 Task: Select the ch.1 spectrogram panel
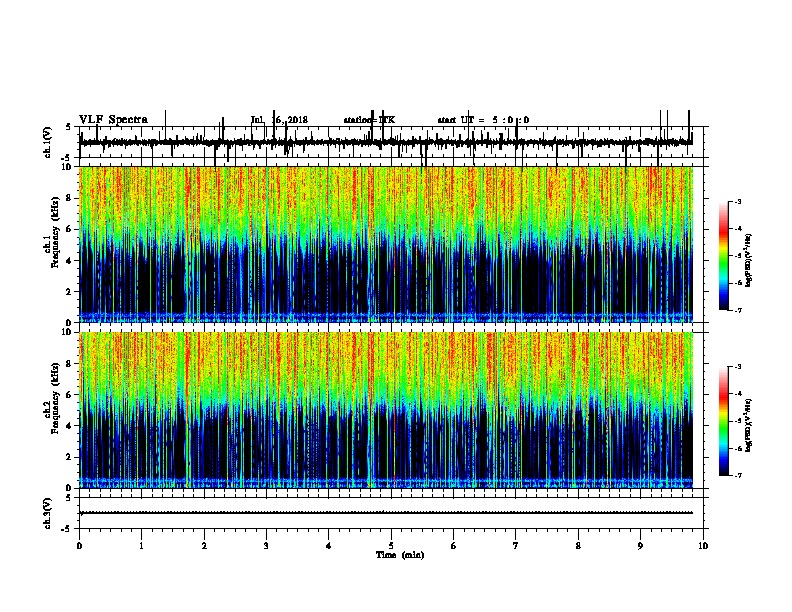pyautogui.click(x=386, y=244)
